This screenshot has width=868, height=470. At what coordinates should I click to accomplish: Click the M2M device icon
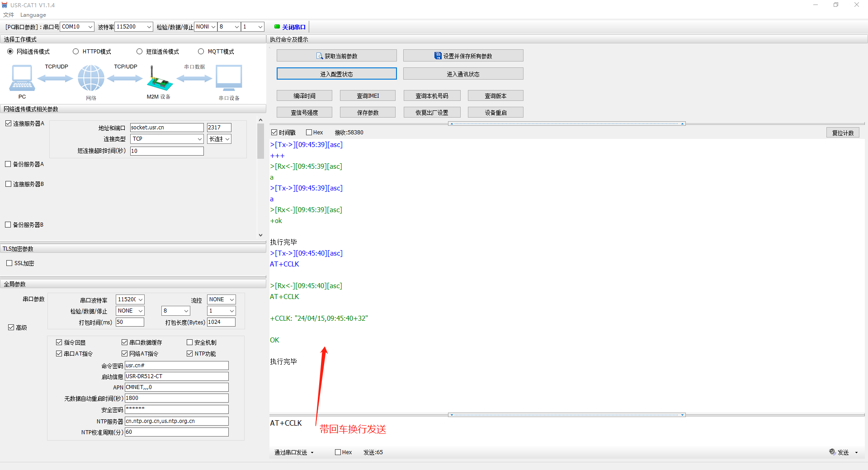159,79
